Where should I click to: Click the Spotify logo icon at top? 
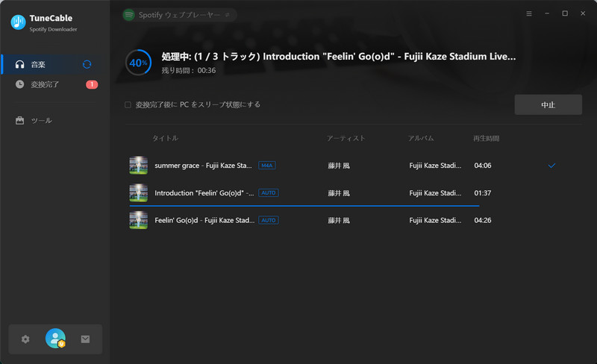(x=129, y=15)
